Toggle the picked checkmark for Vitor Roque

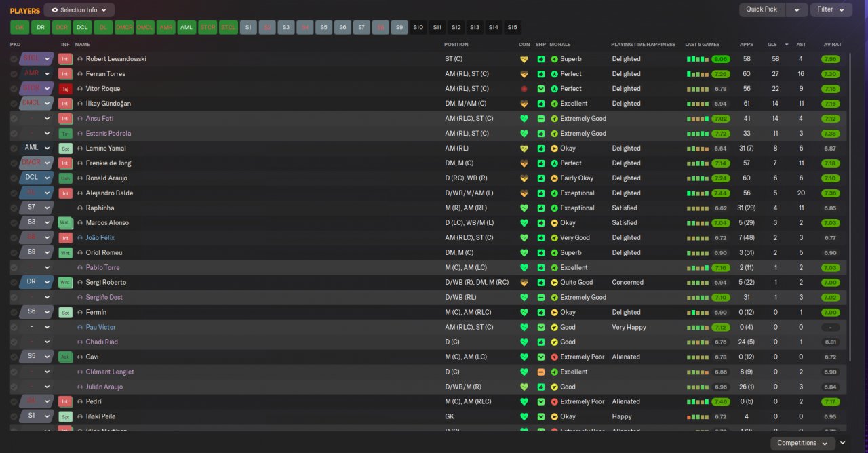click(14, 89)
